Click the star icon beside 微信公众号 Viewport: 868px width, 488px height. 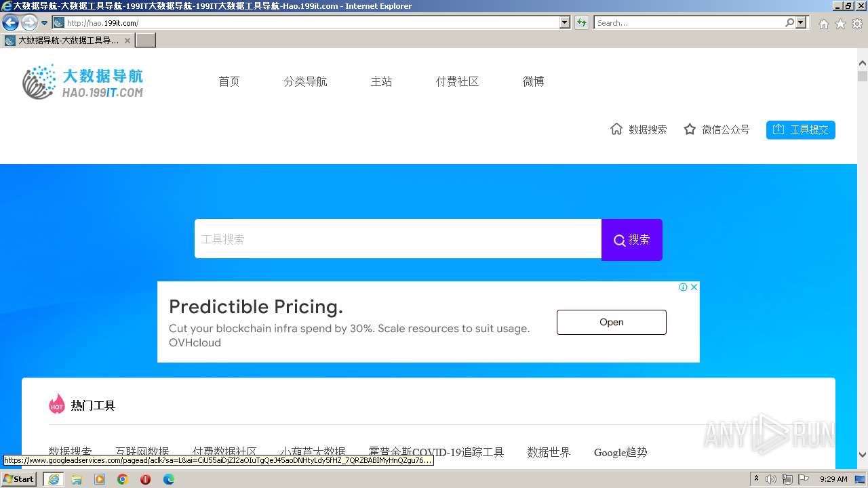click(x=690, y=129)
